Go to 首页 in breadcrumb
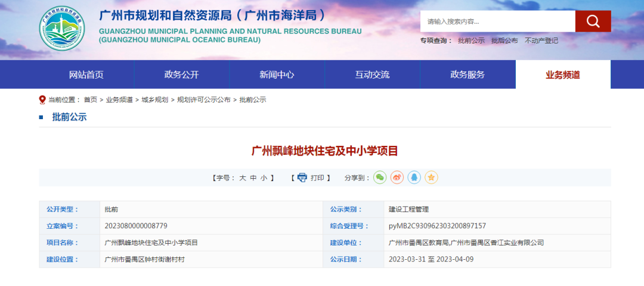644x286 pixels. pos(91,100)
